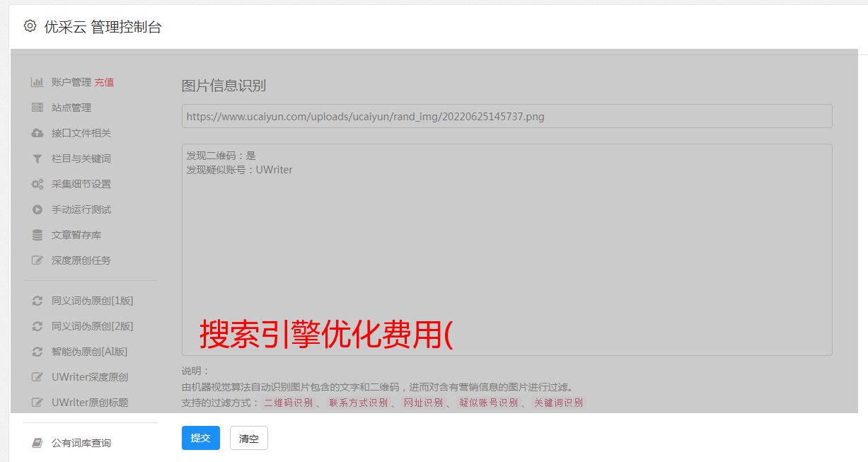Click the 优采云 管理控制台 title
The width and height of the screenshot is (868, 462).
103,27
